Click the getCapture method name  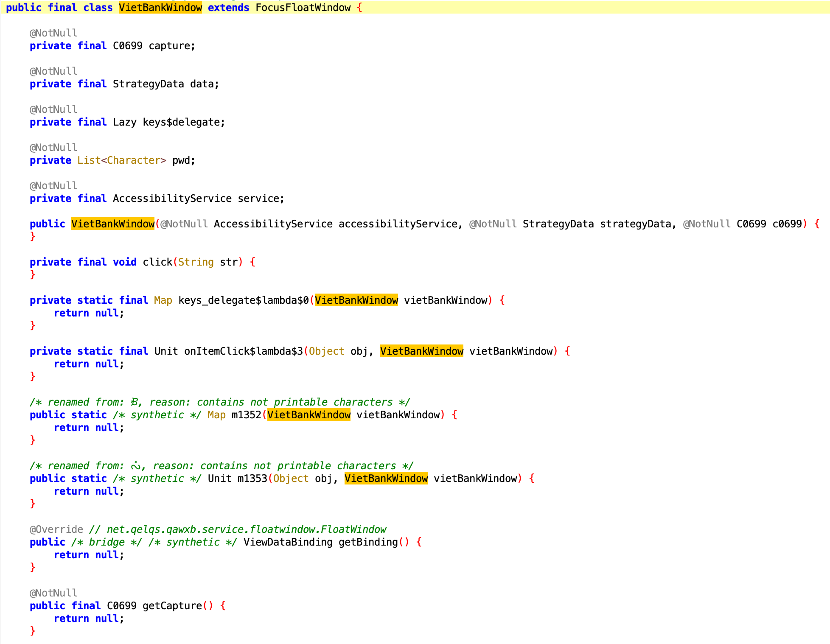(x=172, y=606)
